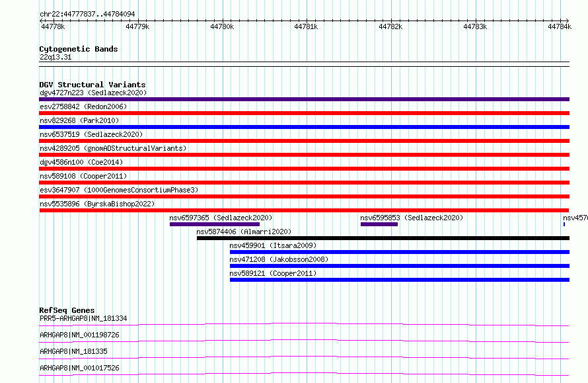Select the nsv6597365 (Sedlazeck2020) purple bar
The height and width of the screenshot is (383, 588).
tap(215, 224)
